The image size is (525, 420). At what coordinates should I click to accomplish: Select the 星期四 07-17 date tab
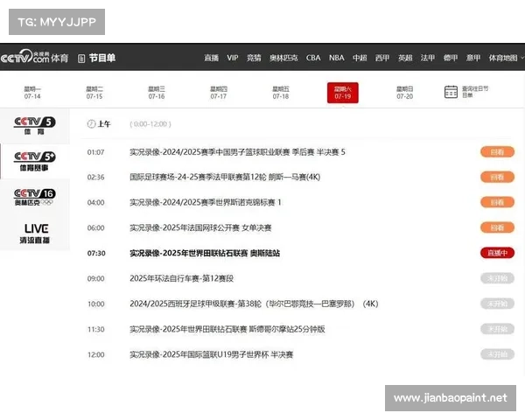[x=219, y=93]
